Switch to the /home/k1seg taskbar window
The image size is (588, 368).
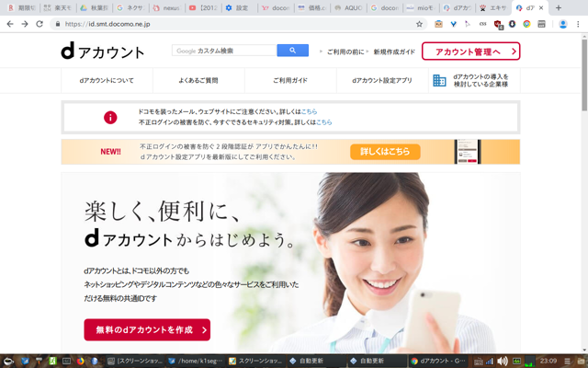pos(195,362)
